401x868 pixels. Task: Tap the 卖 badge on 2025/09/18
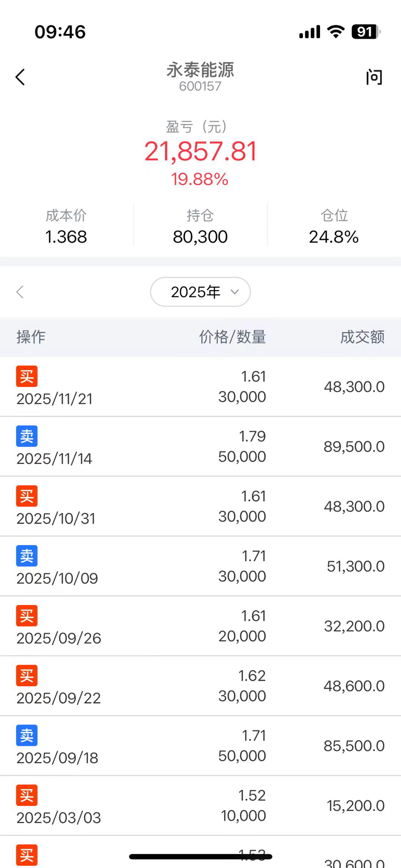(x=27, y=735)
